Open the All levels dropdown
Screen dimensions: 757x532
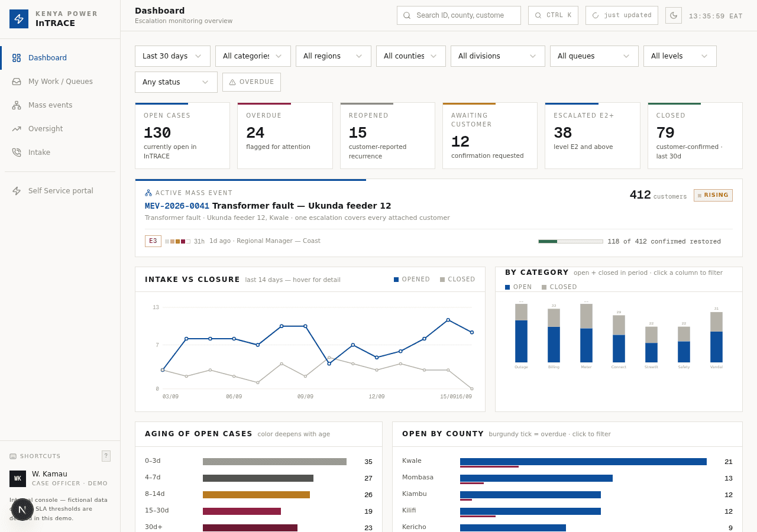[x=680, y=56]
